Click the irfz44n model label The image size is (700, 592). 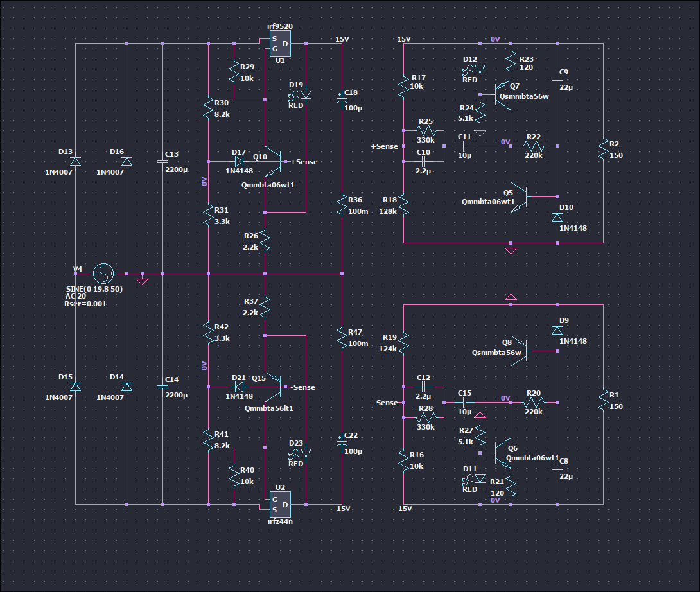pos(281,521)
